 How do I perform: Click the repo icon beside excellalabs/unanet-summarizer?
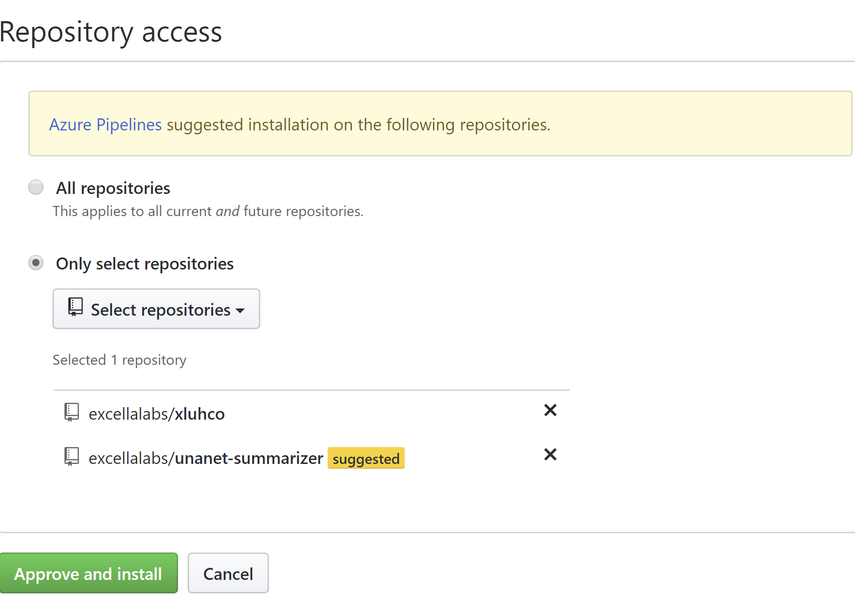click(x=72, y=457)
